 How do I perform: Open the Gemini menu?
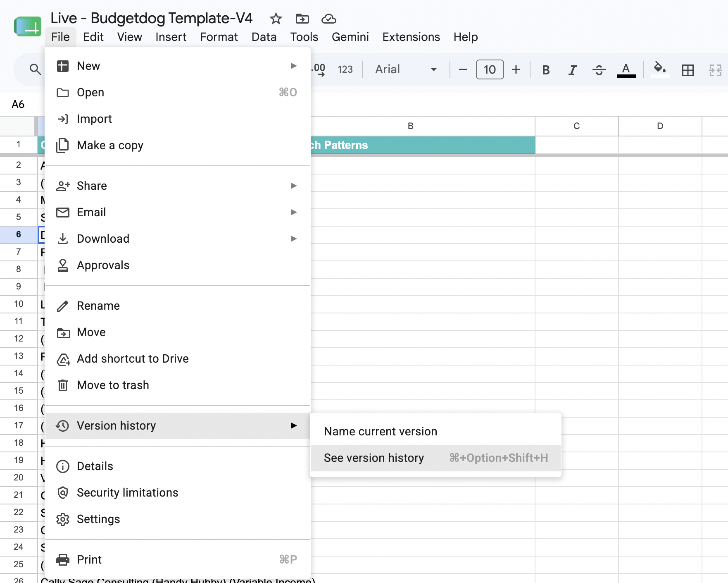(x=350, y=37)
